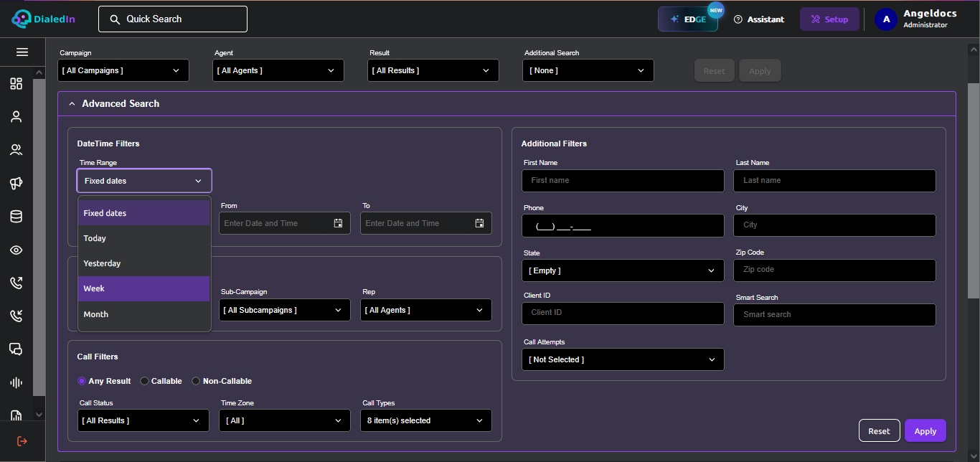Image resolution: width=980 pixels, height=462 pixels.
Task: Open the single user icon in sidebar
Action: click(16, 117)
